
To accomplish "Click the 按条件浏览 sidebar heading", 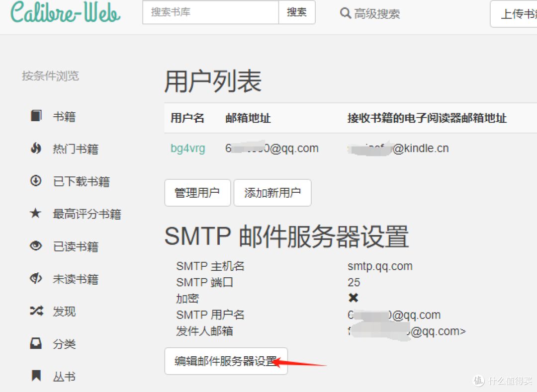I will pyautogui.click(x=50, y=76).
